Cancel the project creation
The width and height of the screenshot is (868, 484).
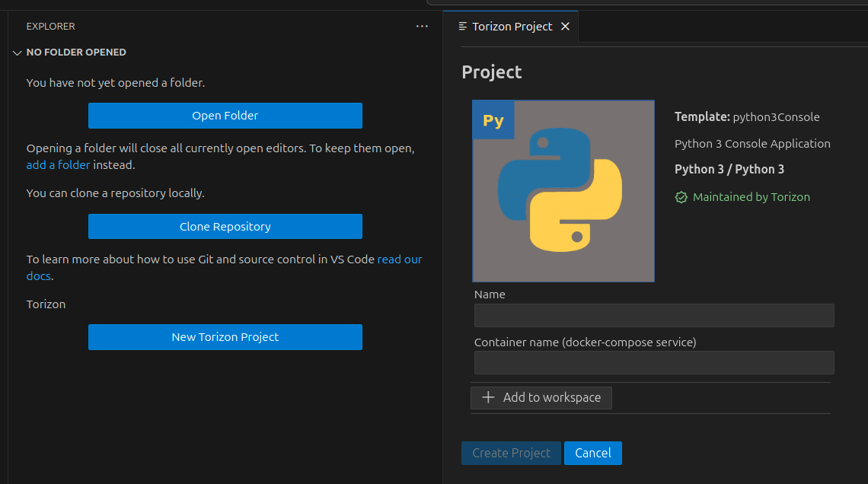point(592,453)
